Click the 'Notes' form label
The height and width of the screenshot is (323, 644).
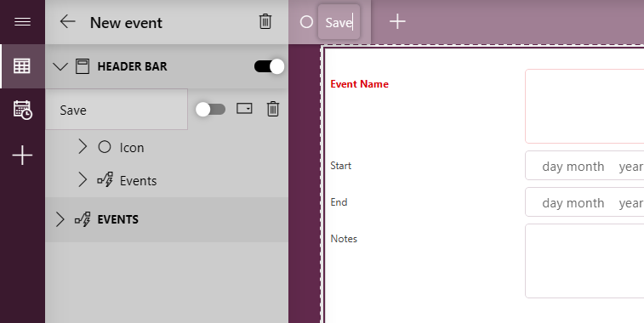click(x=344, y=239)
